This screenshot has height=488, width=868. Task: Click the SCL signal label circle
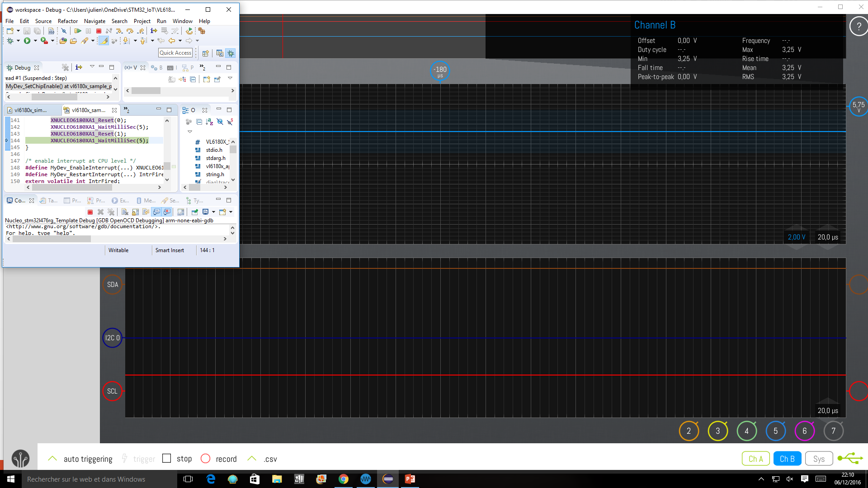(x=112, y=391)
